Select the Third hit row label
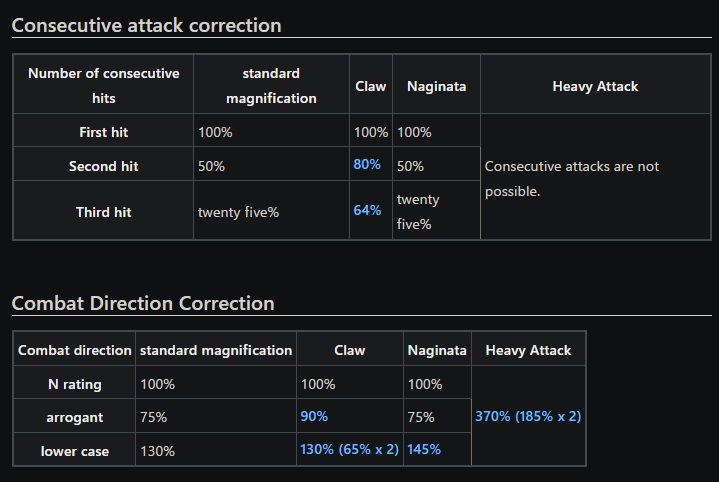The height and width of the screenshot is (482, 719). [104, 212]
